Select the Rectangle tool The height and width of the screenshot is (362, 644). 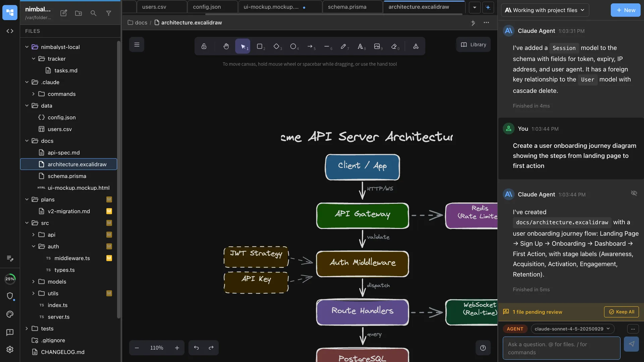[x=260, y=46]
